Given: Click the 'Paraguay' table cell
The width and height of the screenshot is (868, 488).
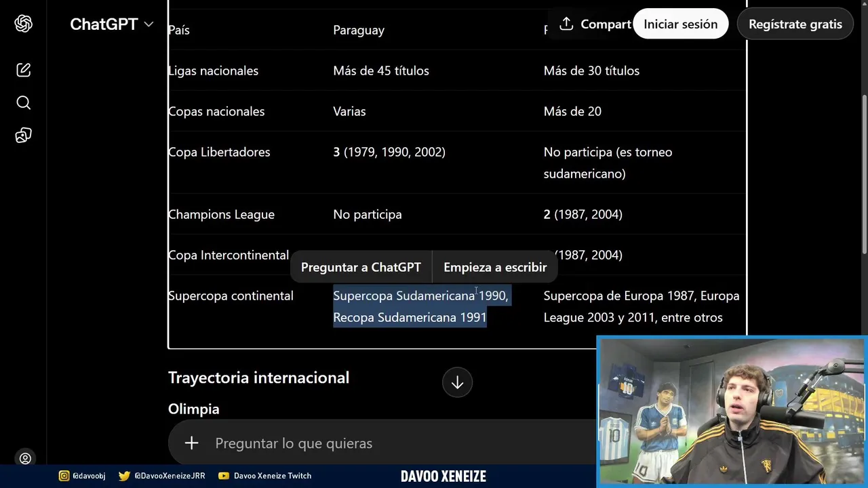Looking at the screenshot, I should point(359,30).
